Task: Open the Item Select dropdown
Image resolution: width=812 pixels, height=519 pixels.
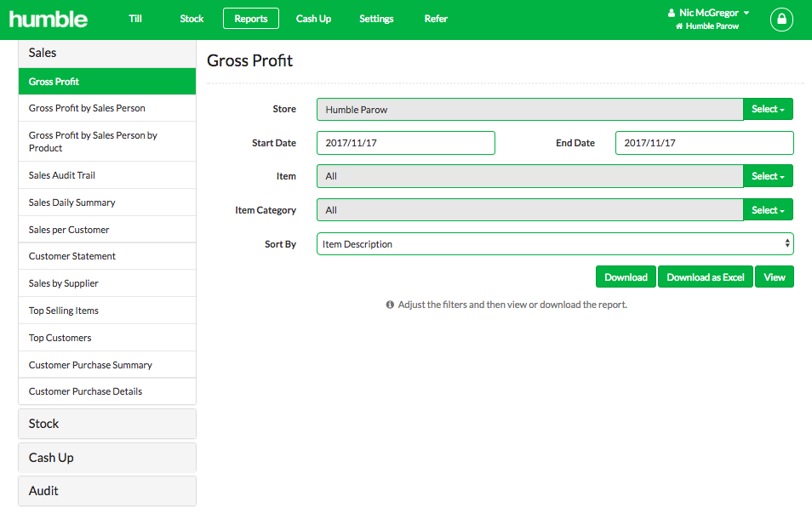Action: tap(768, 176)
